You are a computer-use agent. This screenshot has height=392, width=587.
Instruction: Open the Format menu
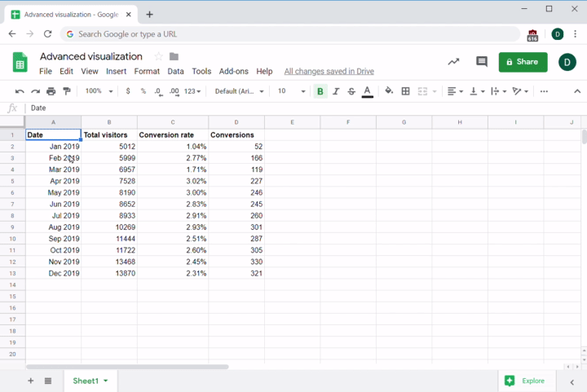(147, 72)
